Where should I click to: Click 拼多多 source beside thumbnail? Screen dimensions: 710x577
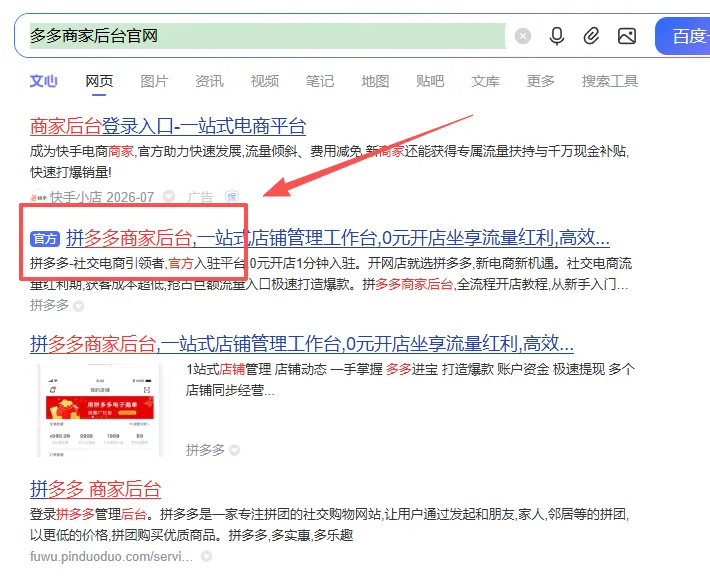pos(205,450)
